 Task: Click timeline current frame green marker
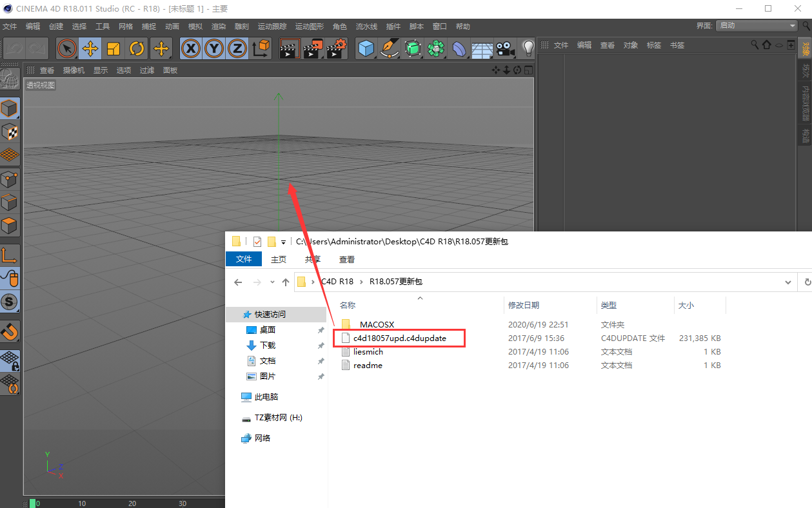tap(32, 503)
